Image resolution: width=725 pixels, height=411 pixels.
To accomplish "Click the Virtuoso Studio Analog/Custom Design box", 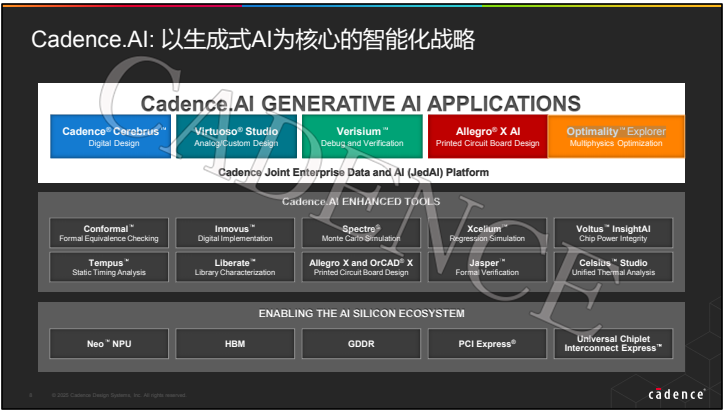I will [237, 137].
